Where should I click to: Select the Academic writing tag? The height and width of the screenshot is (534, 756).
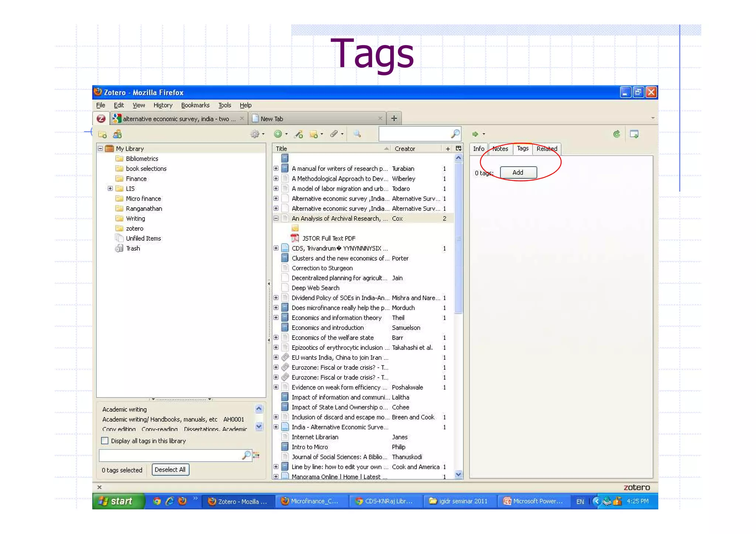(x=124, y=410)
